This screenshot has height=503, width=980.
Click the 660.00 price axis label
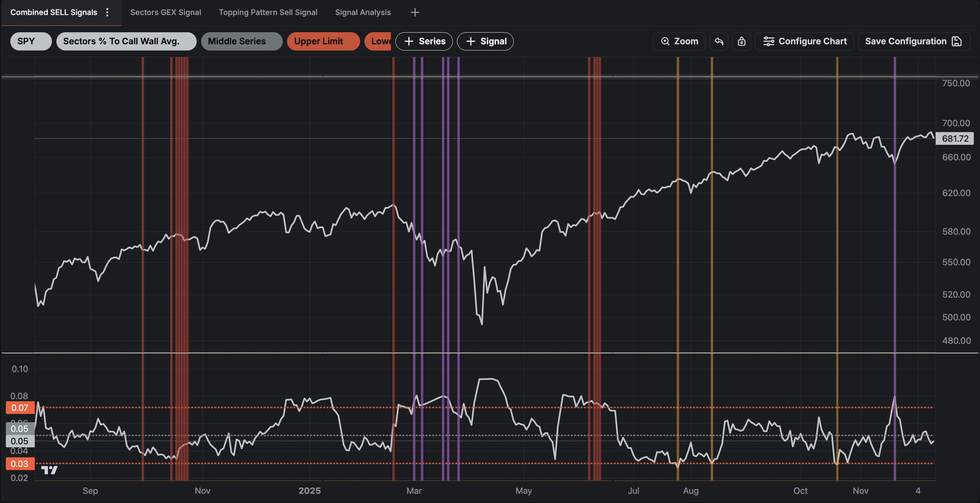[x=956, y=157]
